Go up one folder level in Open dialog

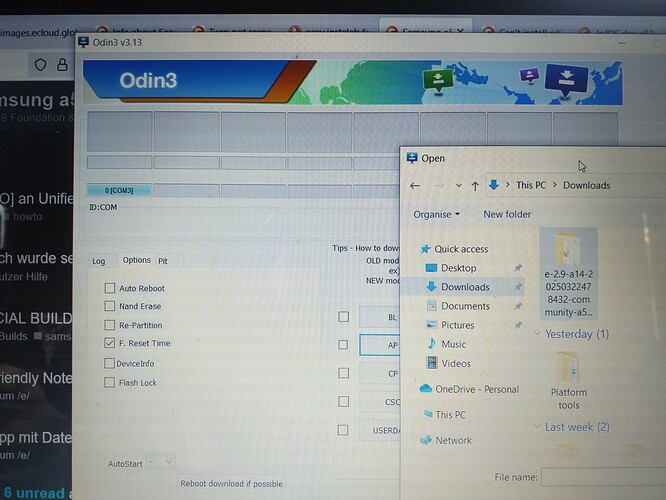(475, 186)
